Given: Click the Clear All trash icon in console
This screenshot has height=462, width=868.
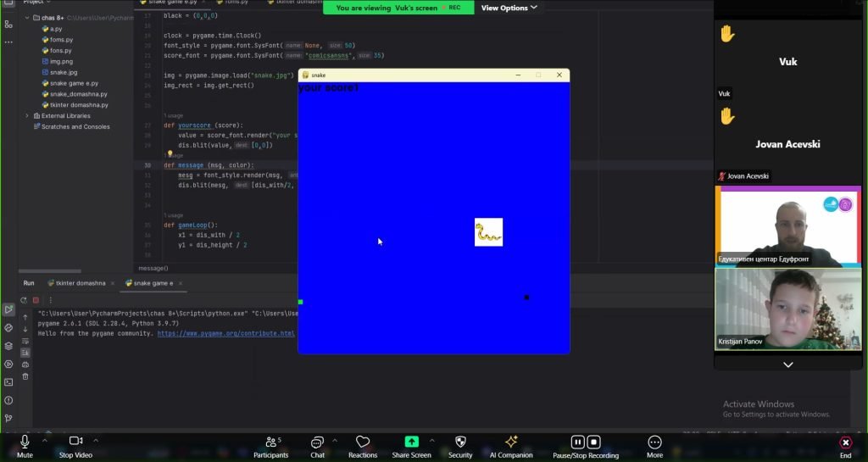Looking at the screenshot, I should click(25, 376).
